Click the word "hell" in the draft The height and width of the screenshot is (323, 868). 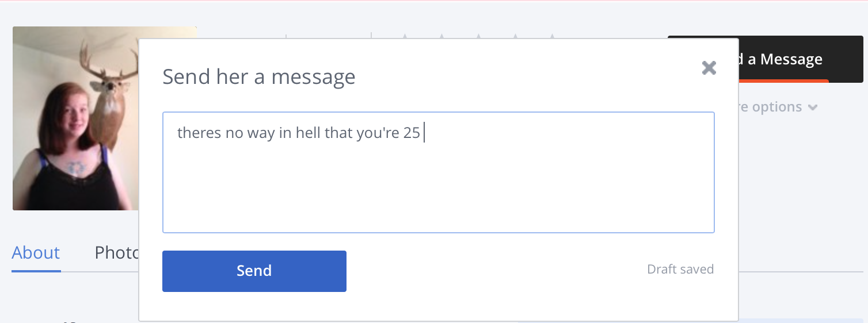pos(308,133)
